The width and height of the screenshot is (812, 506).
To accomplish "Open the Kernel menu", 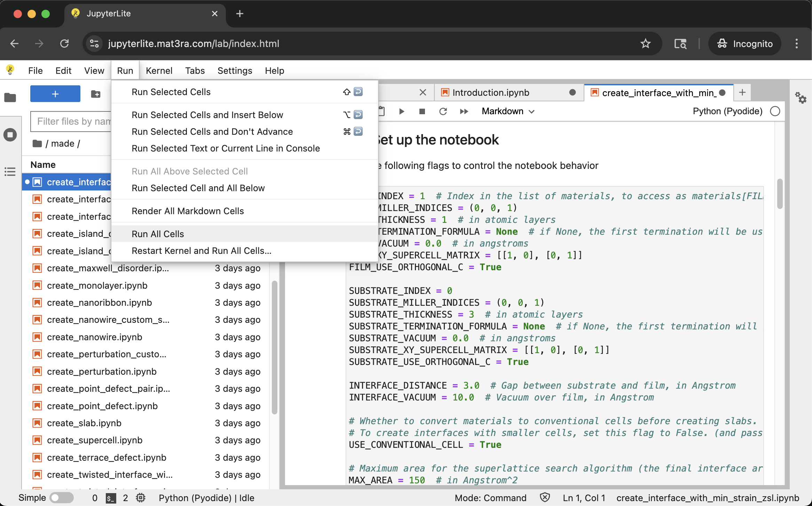I will pyautogui.click(x=159, y=71).
